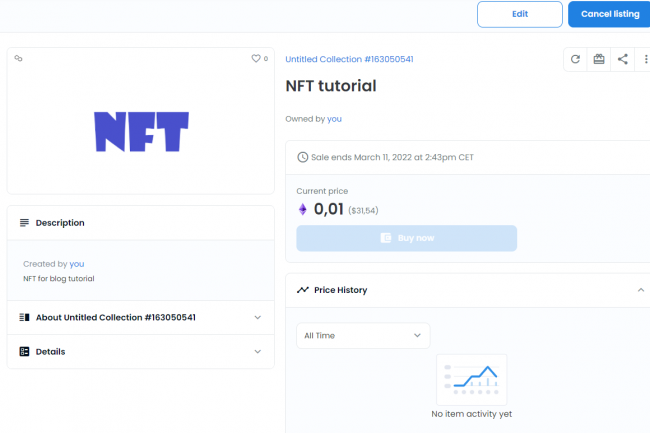
Task: Open the share icon menu
Action: click(623, 59)
